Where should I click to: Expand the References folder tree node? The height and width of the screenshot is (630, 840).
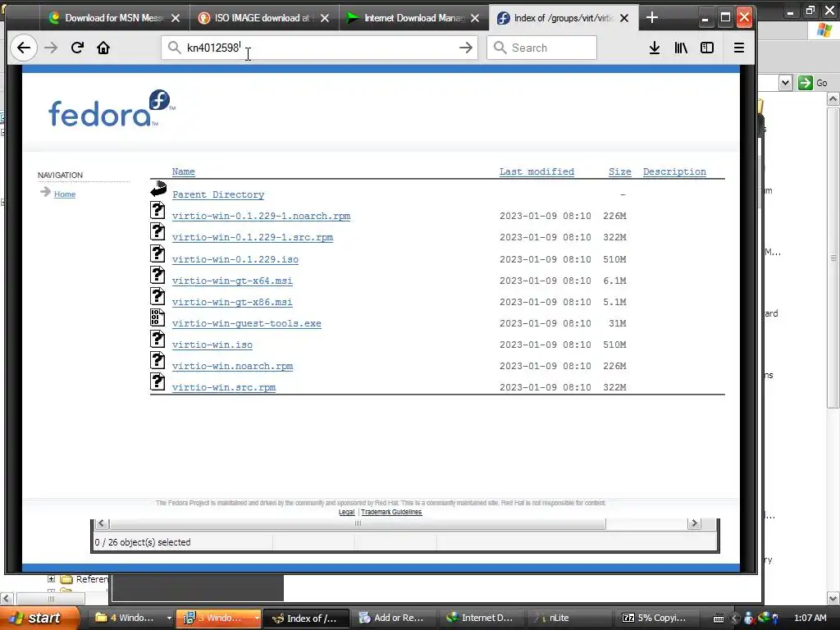click(52, 578)
